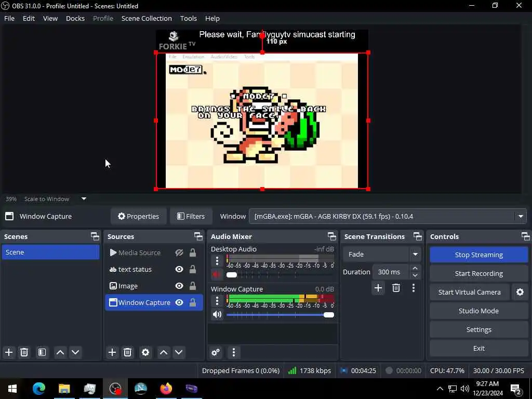Viewport: 532px width, 399px height.
Task: Click Start Virtual Camera button
Action: [470, 292]
